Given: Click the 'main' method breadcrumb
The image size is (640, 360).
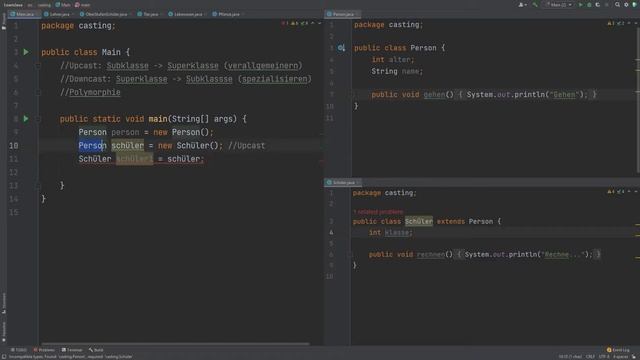Looking at the screenshot, I should [x=82, y=5].
